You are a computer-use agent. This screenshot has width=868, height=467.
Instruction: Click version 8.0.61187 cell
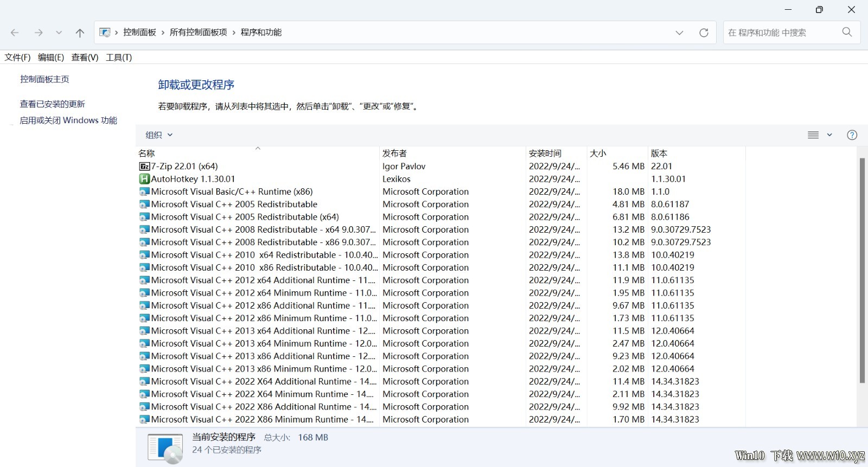pos(670,204)
